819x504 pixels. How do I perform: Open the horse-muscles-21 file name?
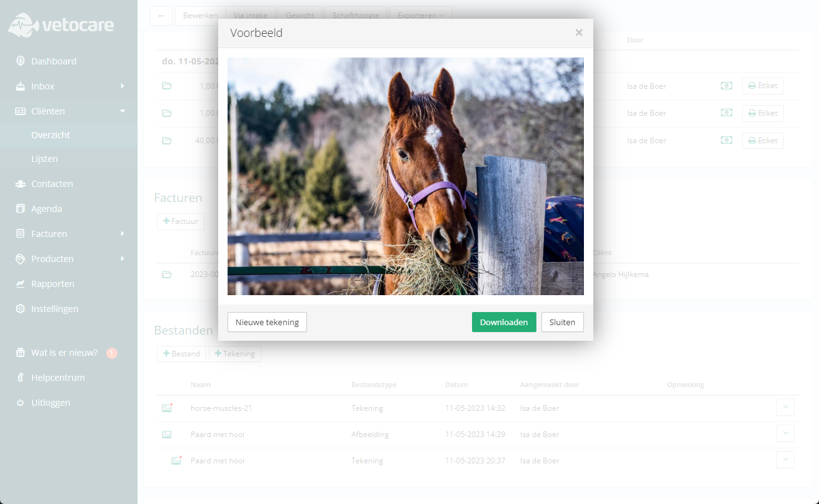(x=221, y=408)
